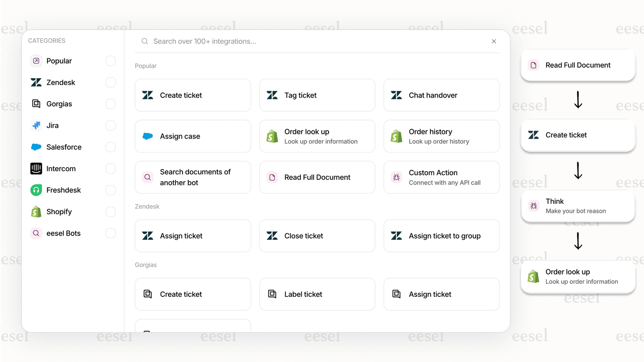Image resolution: width=644 pixels, height=362 pixels.
Task: Click the Shopify bag icon in the sidebar
Action: [x=36, y=211]
